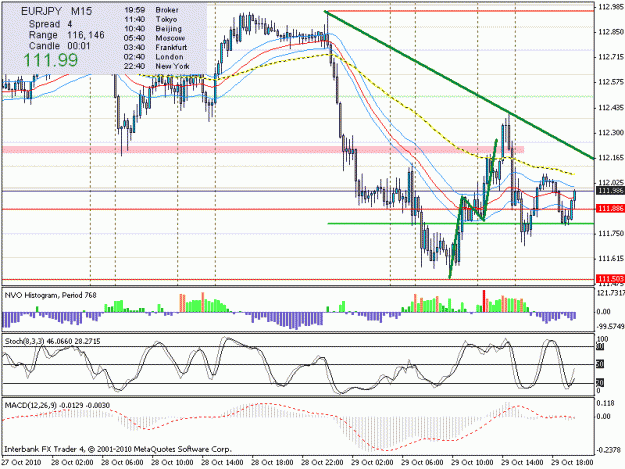Select the 29 Oct 14:00 time label
Screen dimensions: 625x469
click(522, 463)
